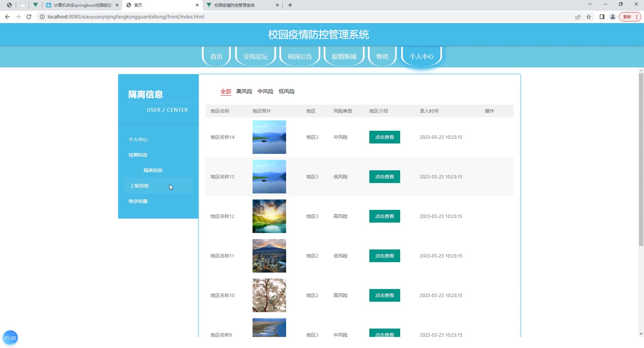Select 隔离信息 in the sidebar
The height and width of the screenshot is (348, 644).
(158, 170)
